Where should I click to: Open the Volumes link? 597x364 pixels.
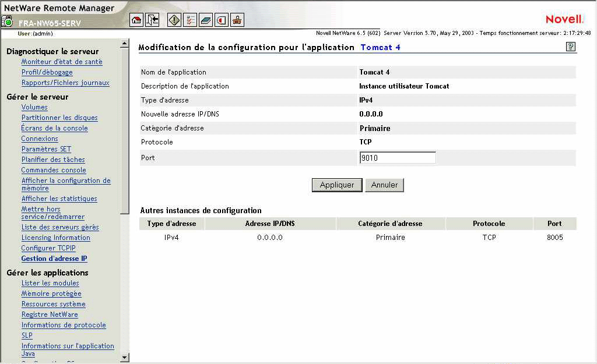click(34, 107)
